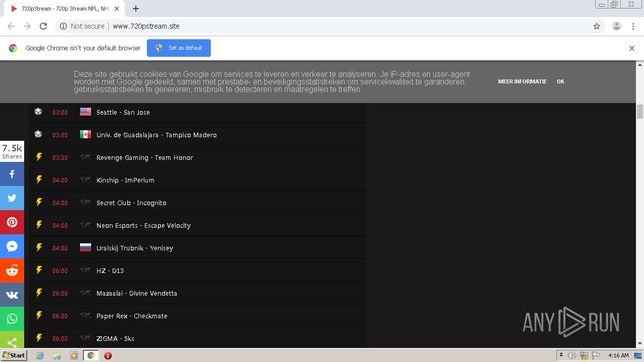The height and width of the screenshot is (362, 644).
Task: Show hidden system tray icons
Action: click(x=561, y=355)
